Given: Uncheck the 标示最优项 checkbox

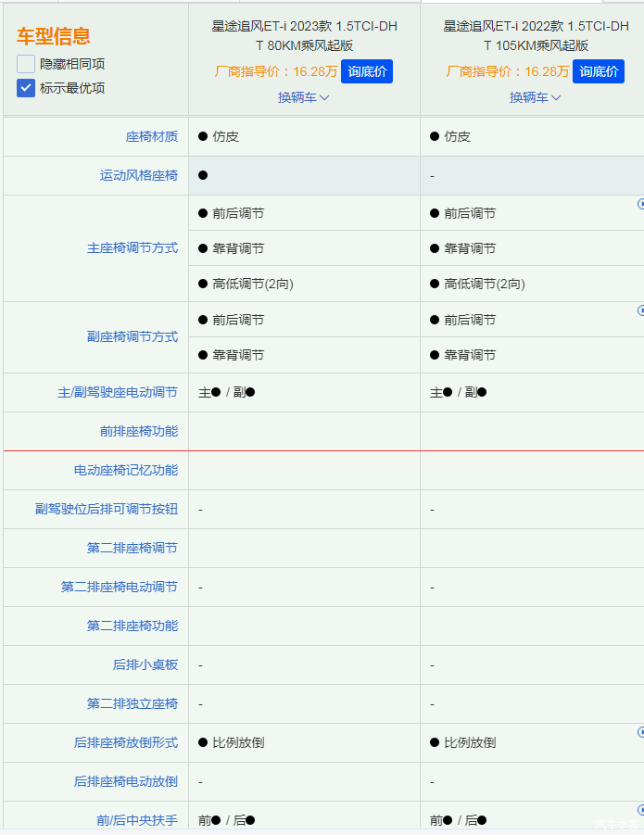Looking at the screenshot, I should 26,88.
